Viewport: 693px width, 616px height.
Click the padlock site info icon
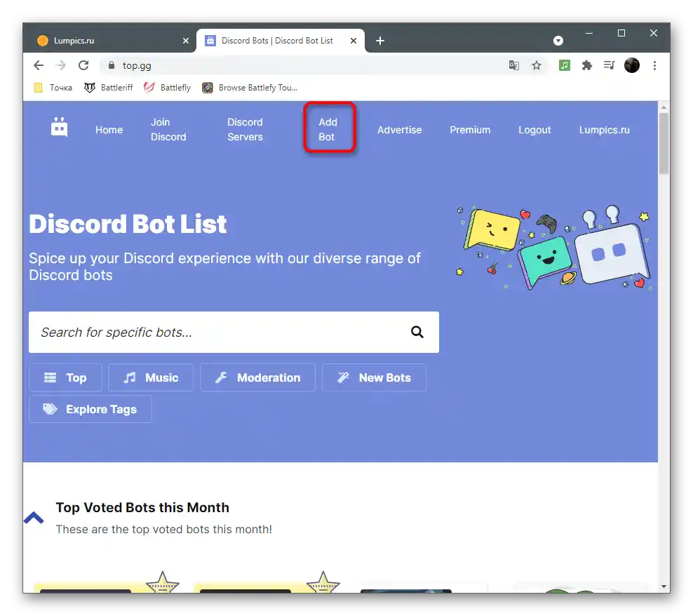(x=112, y=65)
